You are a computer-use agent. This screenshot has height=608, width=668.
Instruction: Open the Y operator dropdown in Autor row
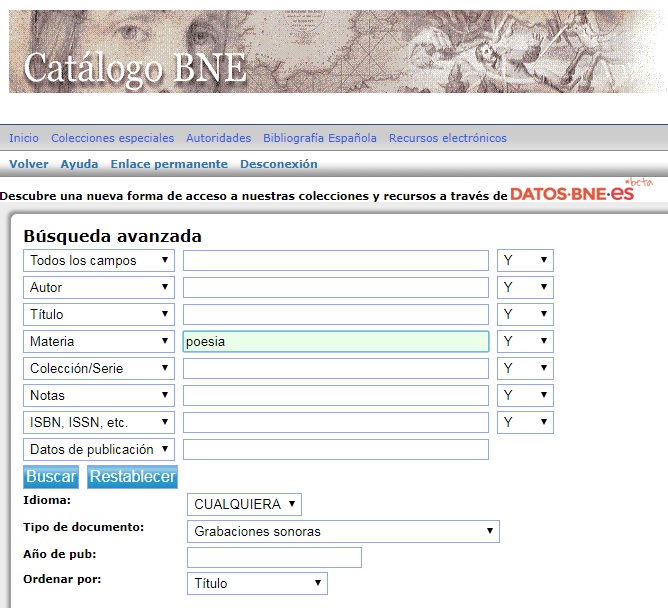[x=525, y=287]
